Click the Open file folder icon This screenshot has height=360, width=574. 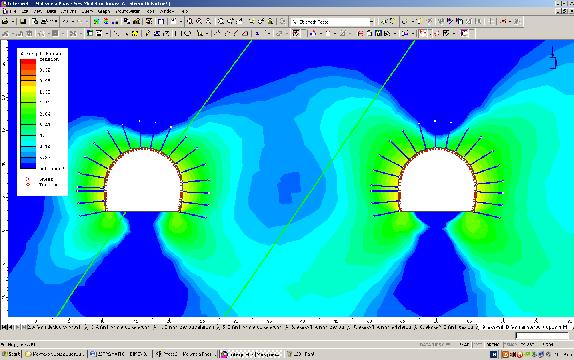pos(5,22)
